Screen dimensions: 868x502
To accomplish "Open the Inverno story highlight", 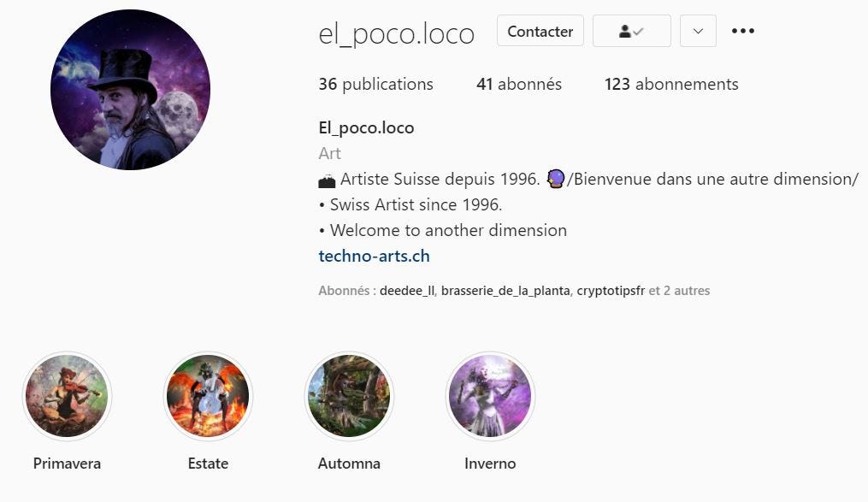I will [490, 396].
